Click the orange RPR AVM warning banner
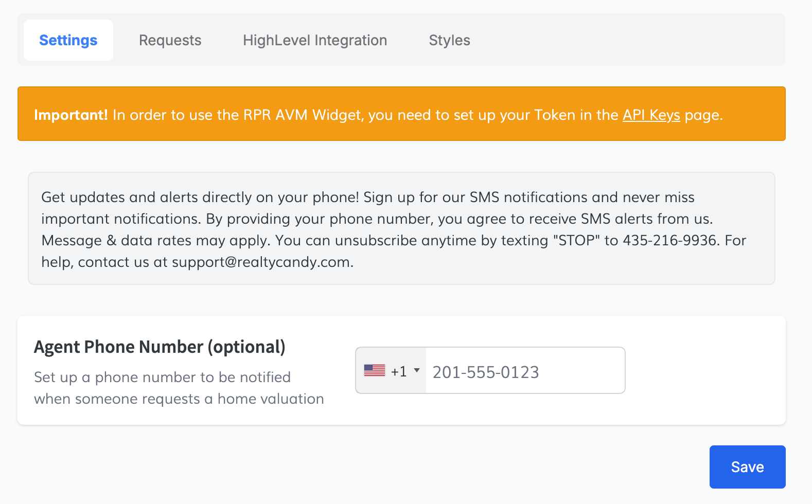The width and height of the screenshot is (812, 504). 401,129
